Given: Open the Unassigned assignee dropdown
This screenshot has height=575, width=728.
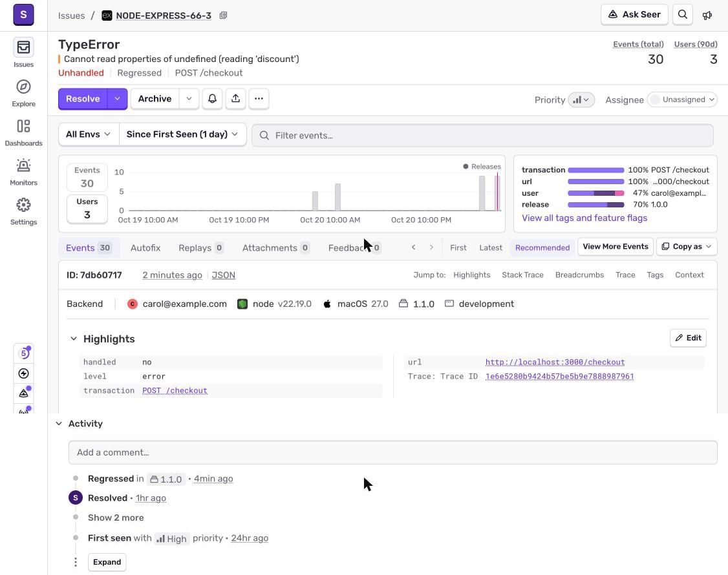Looking at the screenshot, I should [x=682, y=99].
